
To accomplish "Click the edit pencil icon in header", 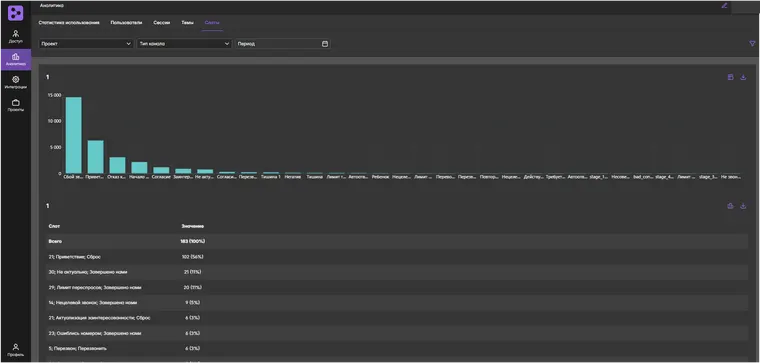I will tap(724, 6).
